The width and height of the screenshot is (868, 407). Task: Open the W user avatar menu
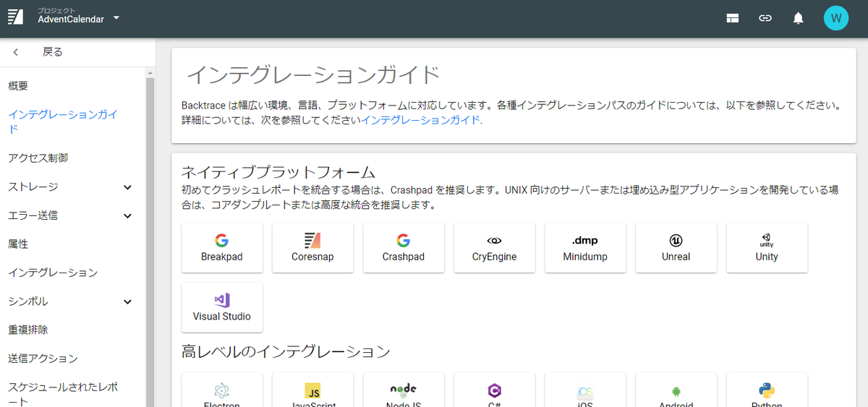click(836, 18)
